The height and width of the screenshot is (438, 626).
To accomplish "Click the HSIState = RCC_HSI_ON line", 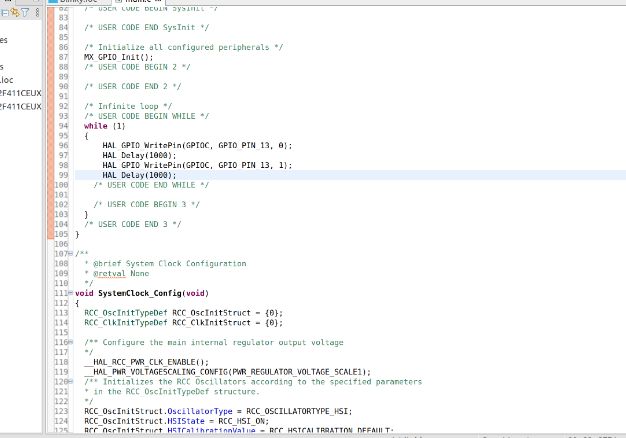I will tap(176, 421).
